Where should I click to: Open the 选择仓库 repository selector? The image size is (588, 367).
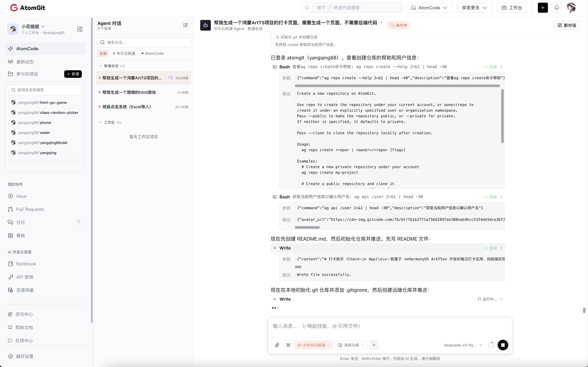click(351, 345)
